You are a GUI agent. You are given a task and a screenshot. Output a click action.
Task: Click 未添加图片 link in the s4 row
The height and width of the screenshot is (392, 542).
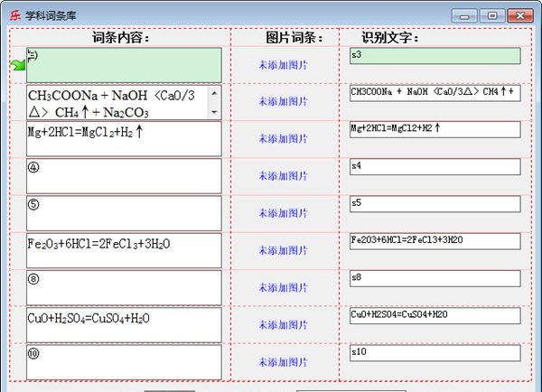click(283, 176)
